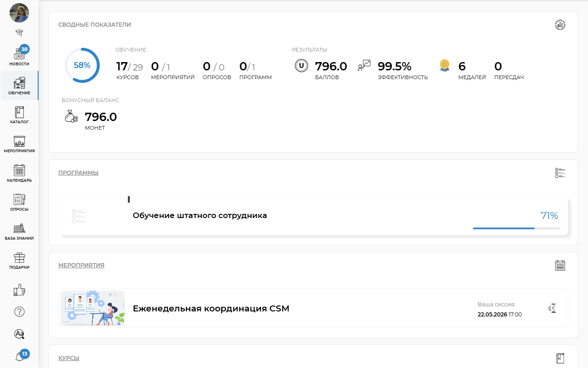
Task: Open the Курсы section link
Action: pos(69,358)
